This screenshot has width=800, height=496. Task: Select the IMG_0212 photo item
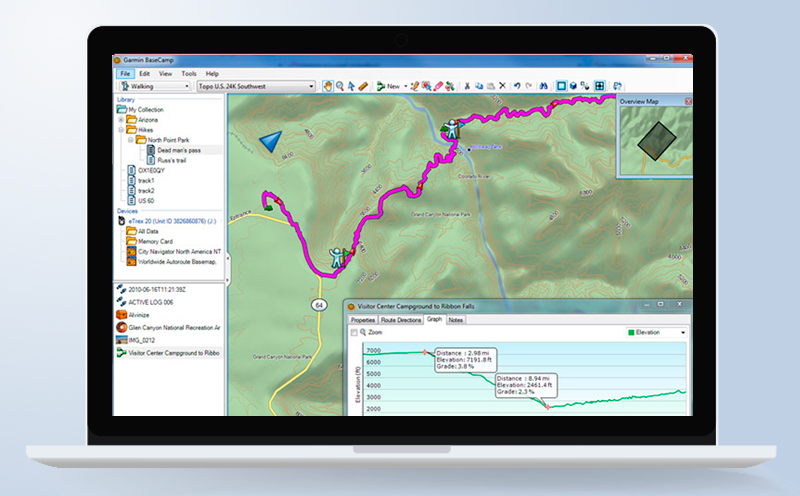pyautogui.click(x=141, y=340)
